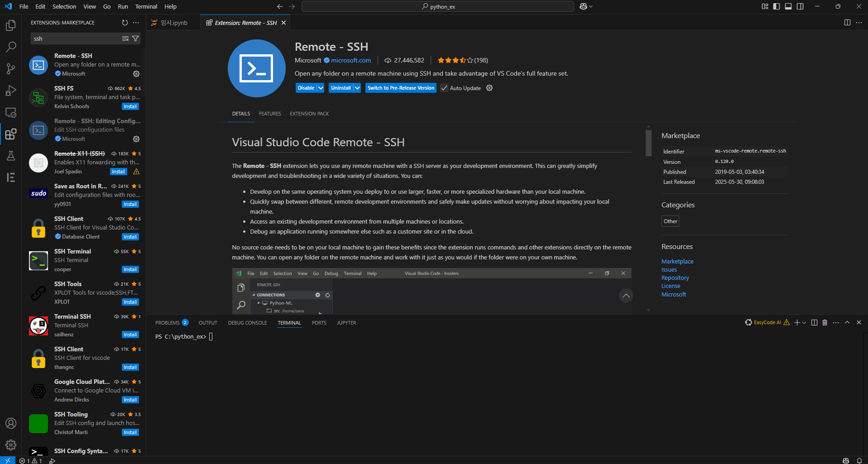Open the Testing flask view

pyautogui.click(x=11, y=156)
